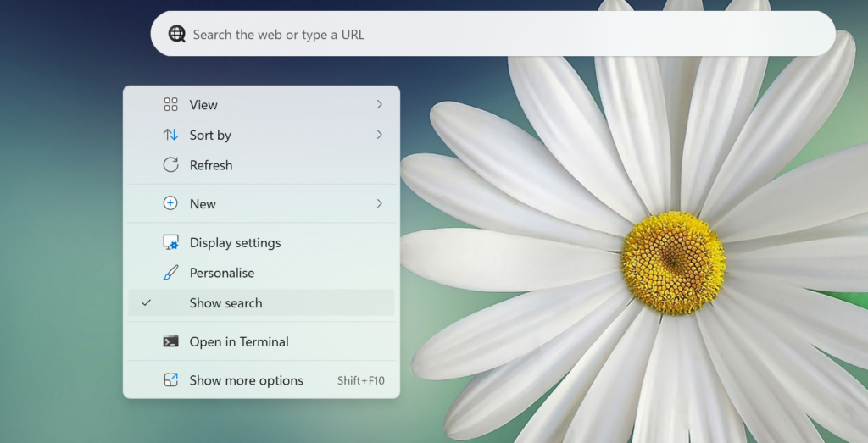The width and height of the screenshot is (868, 443).
Task: Open the View submenu entry
Action: coord(261,104)
